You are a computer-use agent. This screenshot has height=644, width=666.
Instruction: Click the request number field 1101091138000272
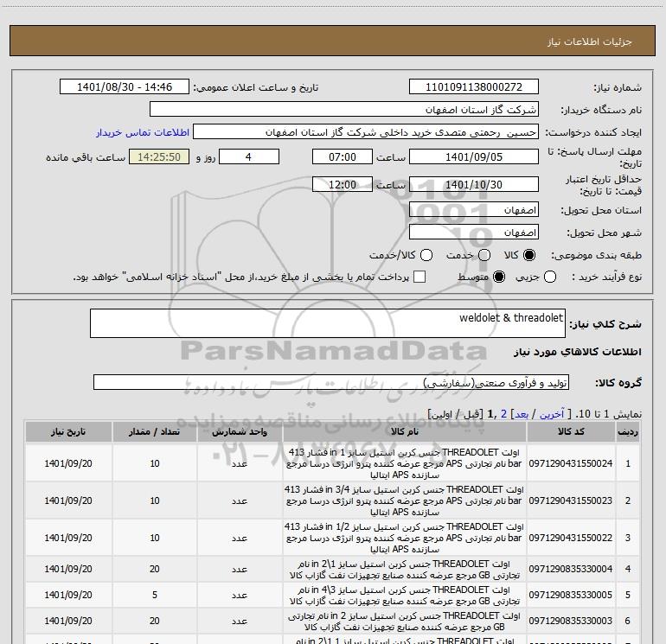pyautogui.click(x=474, y=87)
